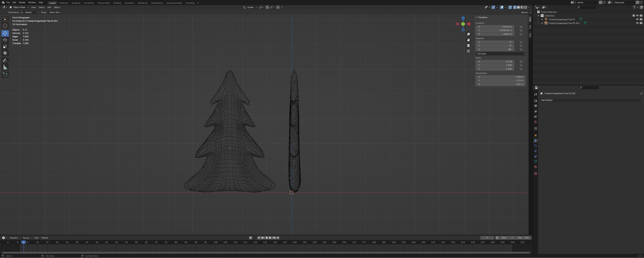Switch to the Modeling workspace tab

point(64,3)
